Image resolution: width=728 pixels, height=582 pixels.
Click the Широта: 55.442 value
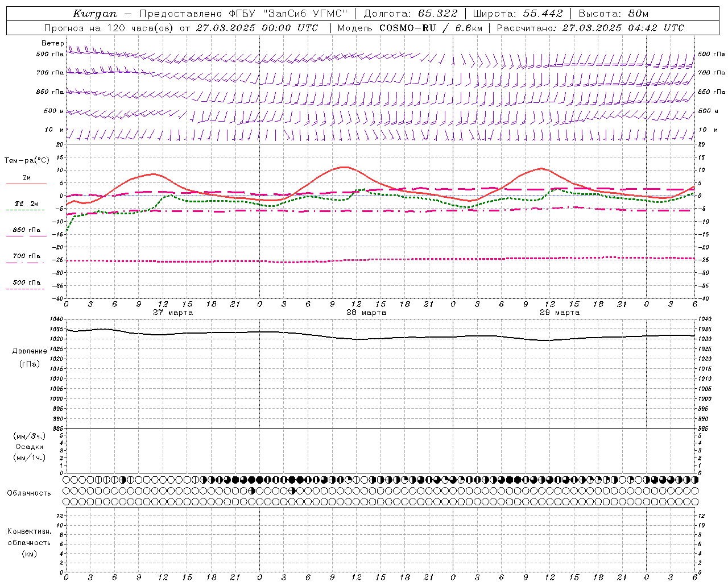(518, 14)
